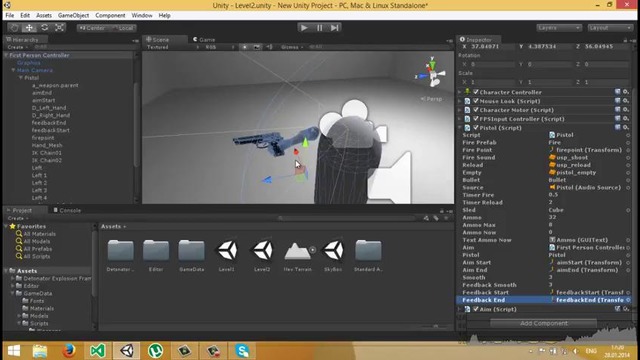
Task: Open the File menu
Action: (x=10, y=16)
